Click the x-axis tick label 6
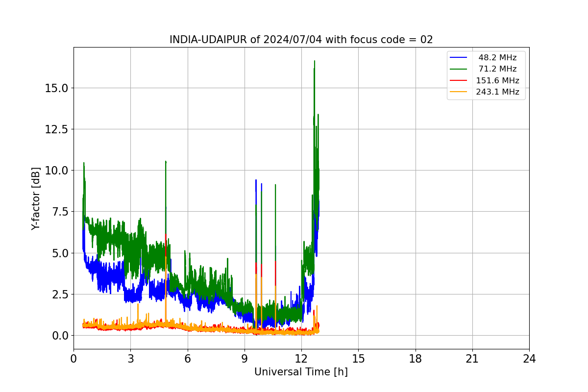This screenshot has height=392, width=588. [x=187, y=359]
